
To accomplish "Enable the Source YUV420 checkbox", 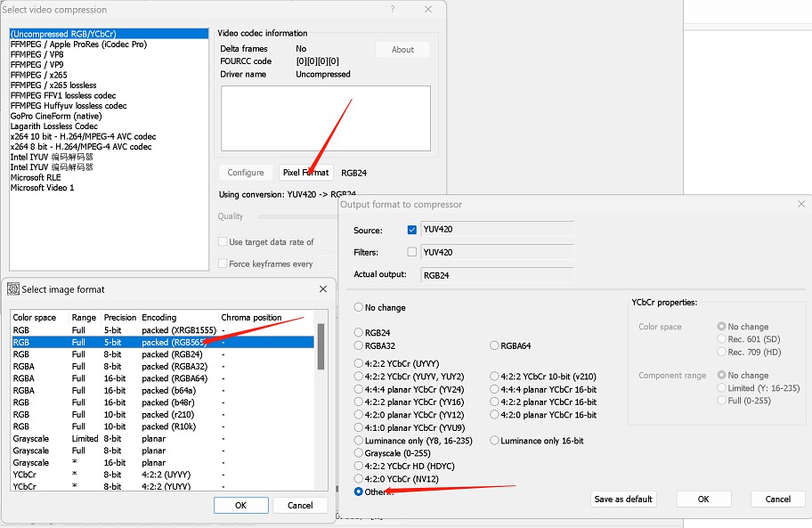I will click(x=411, y=230).
